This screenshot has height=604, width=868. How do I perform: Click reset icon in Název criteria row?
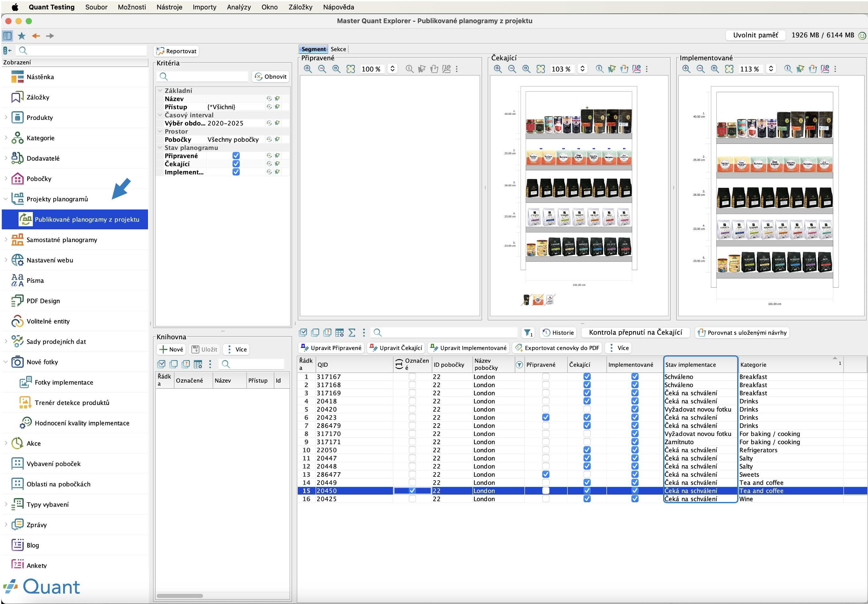tap(269, 99)
